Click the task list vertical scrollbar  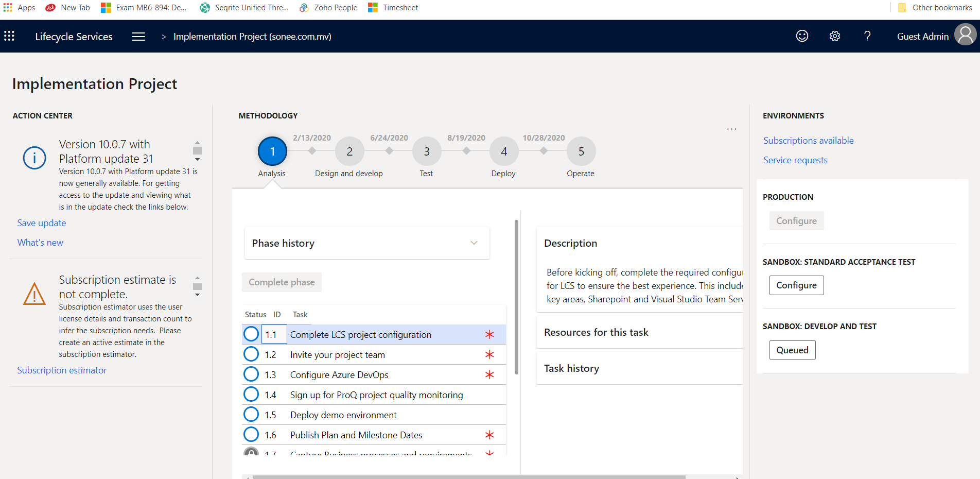(x=516, y=297)
